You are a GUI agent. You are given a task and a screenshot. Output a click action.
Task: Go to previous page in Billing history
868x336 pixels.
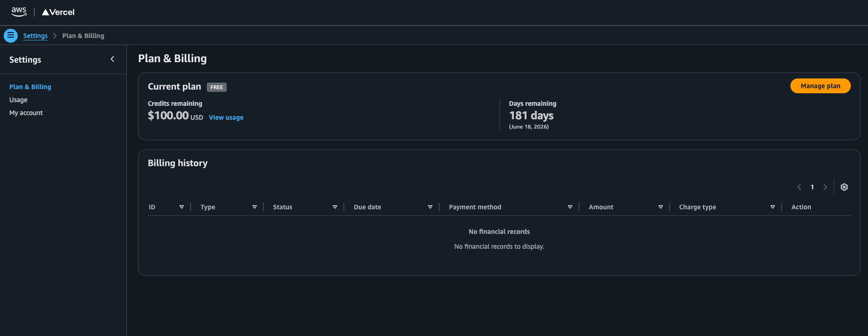coord(799,187)
